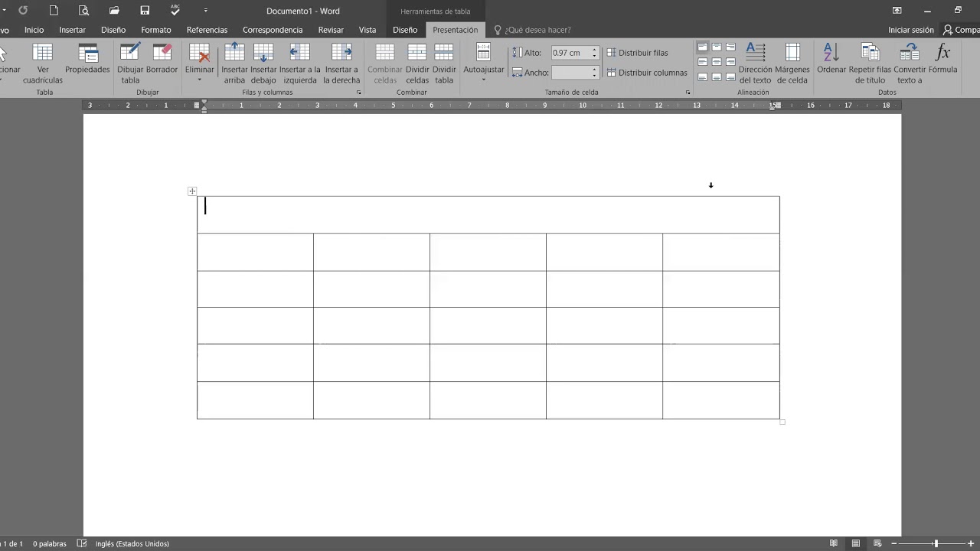Screen dimensions: 980x551
Task: Click the Alto height input field
Action: [570, 53]
